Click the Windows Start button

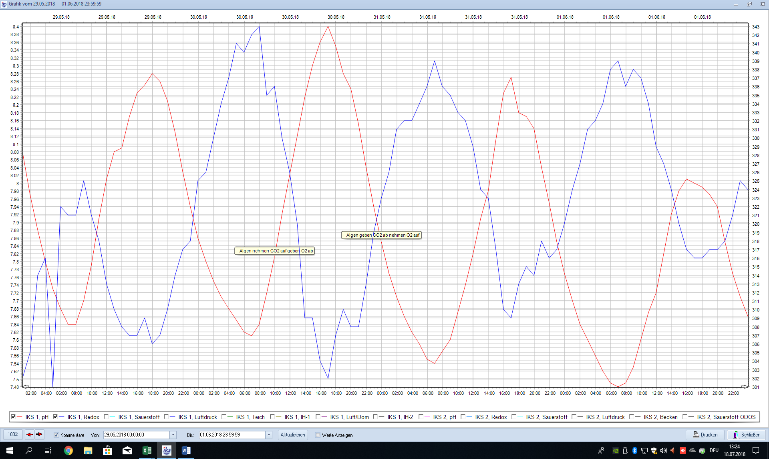9,451
